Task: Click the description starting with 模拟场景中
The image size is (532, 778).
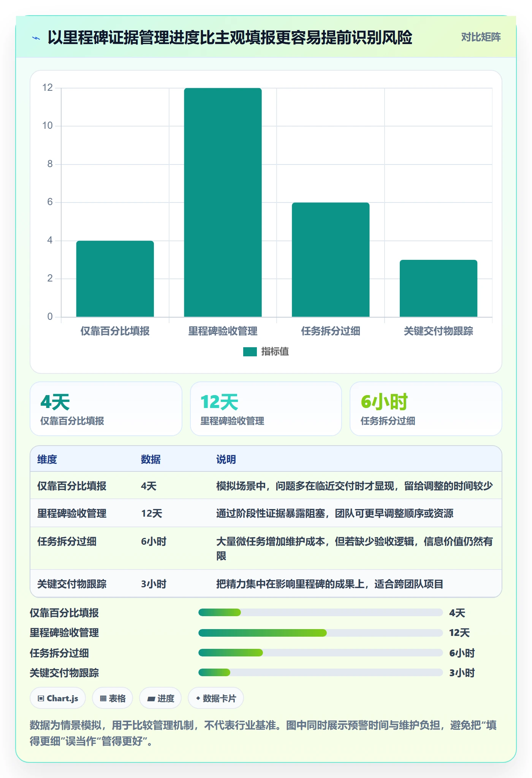Action: (x=355, y=486)
